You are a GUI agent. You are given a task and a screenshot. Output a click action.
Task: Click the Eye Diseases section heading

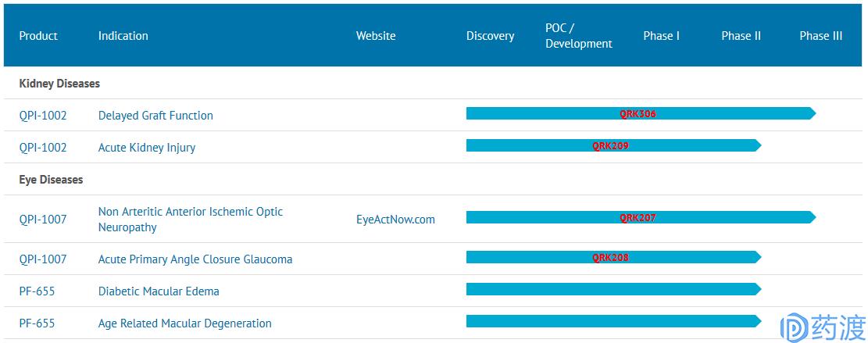(51, 180)
